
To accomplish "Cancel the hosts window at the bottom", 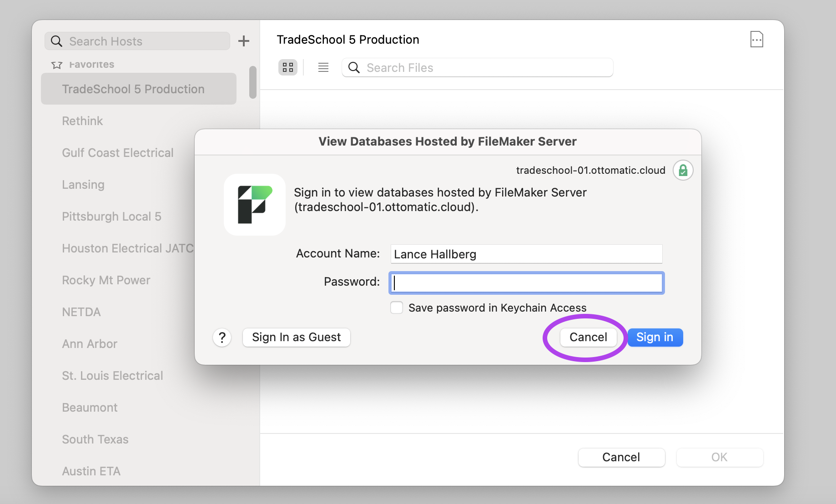I will tap(621, 458).
